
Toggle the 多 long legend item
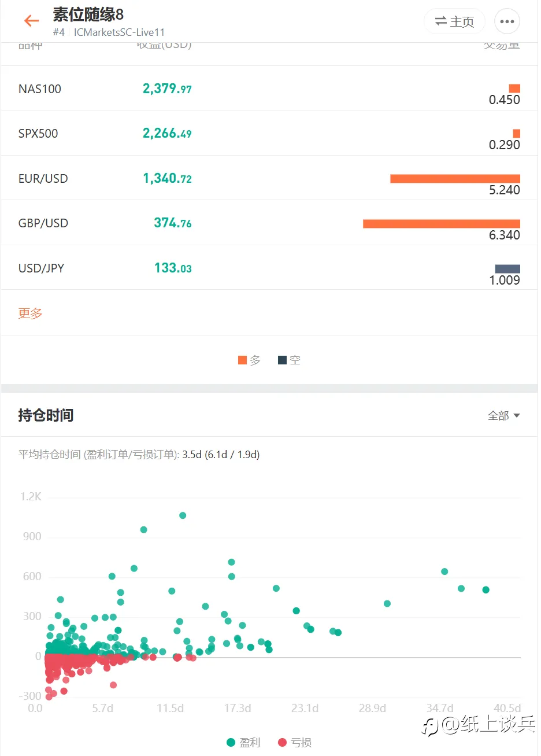point(249,360)
